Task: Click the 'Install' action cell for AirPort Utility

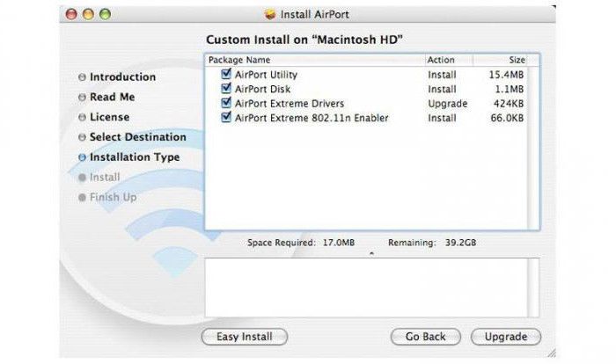Action: [442, 75]
